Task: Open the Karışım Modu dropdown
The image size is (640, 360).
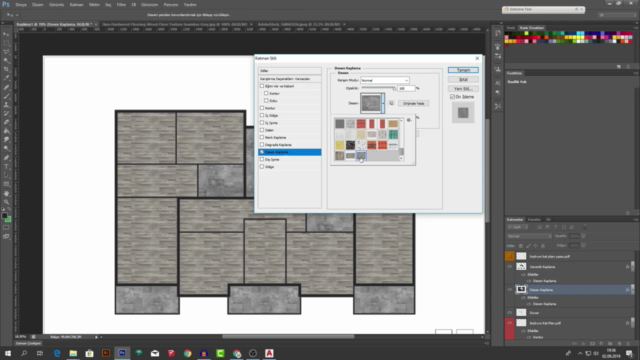Action: point(384,80)
